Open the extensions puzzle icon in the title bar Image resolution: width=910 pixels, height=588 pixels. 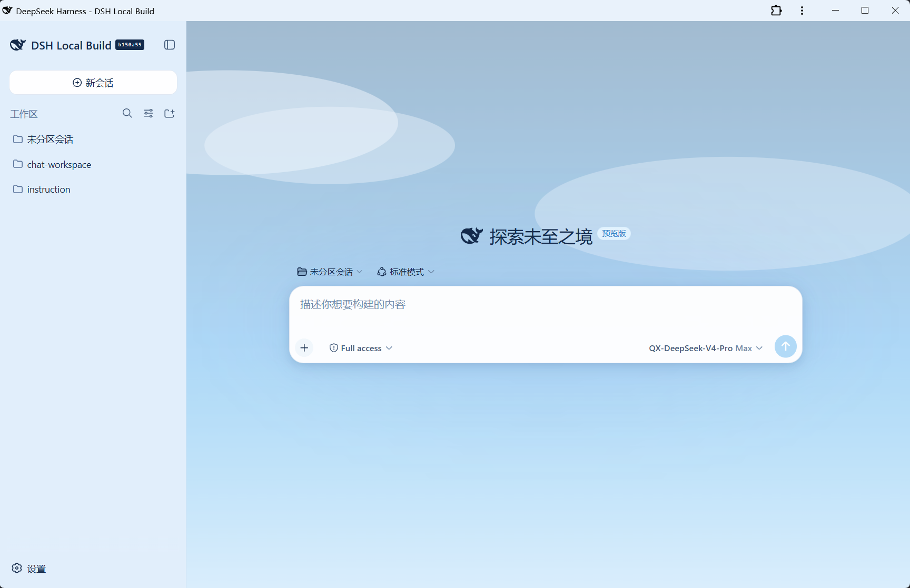(776, 11)
